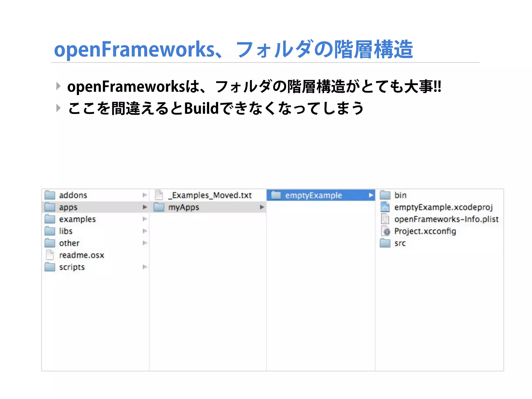This screenshot has width=532, height=399.
Task: Select the scripts folder name
Action: point(72,267)
